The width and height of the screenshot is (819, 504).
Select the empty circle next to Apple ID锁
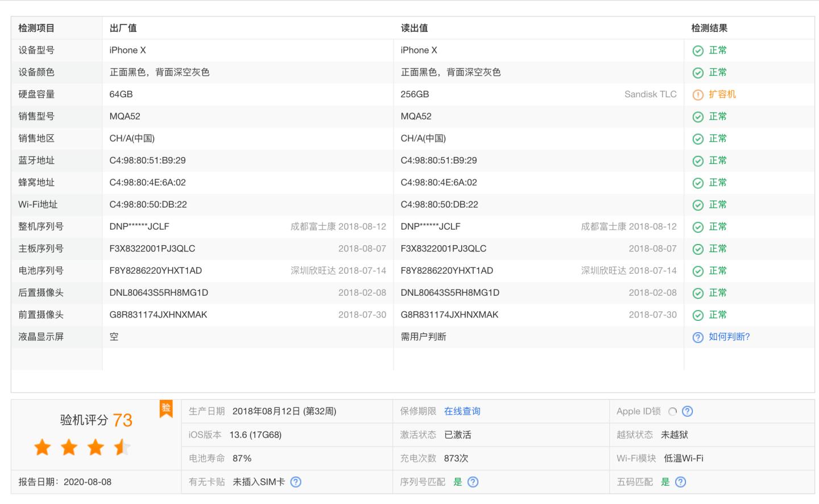(673, 411)
